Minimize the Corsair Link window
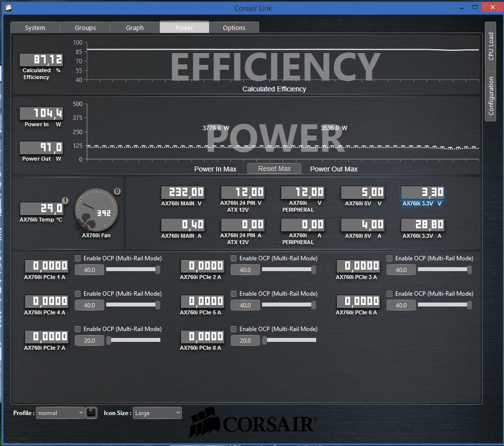Viewport: 504px width, 446px height. [x=462, y=7]
